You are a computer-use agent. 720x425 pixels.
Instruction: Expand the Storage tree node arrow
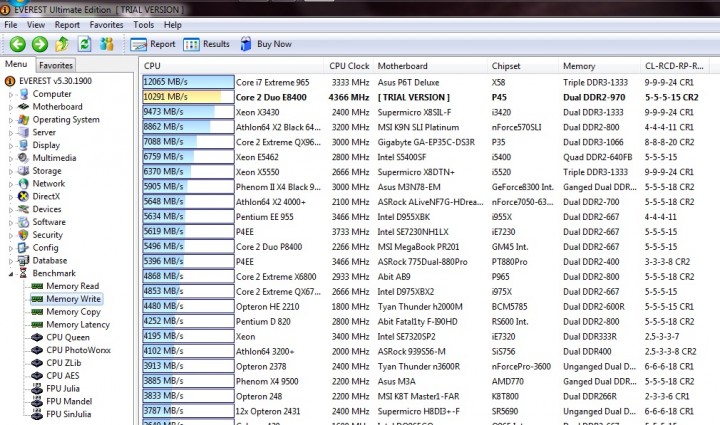11,172
